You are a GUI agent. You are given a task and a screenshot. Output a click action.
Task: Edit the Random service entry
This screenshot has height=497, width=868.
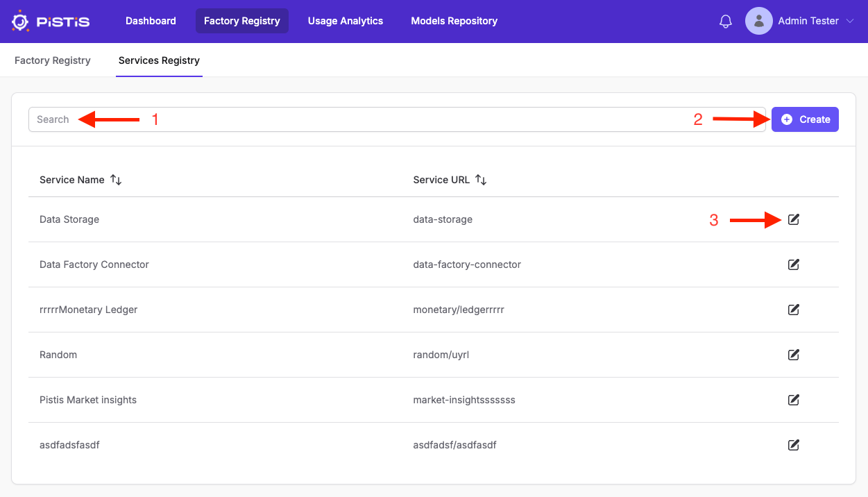(x=794, y=355)
